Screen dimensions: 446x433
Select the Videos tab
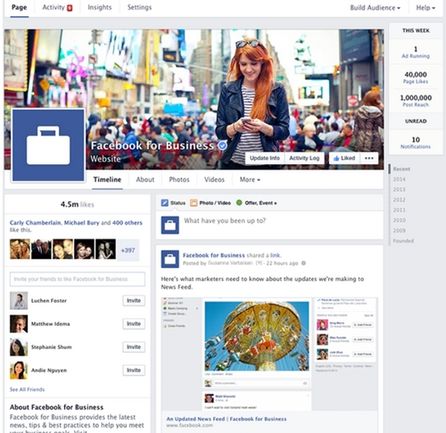tap(214, 180)
